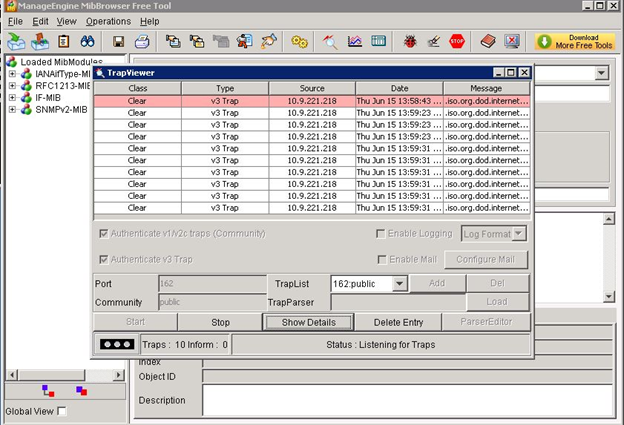Click the printer icon in toolbar
624x425 pixels.
pyautogui.click(x=142, y=41)
